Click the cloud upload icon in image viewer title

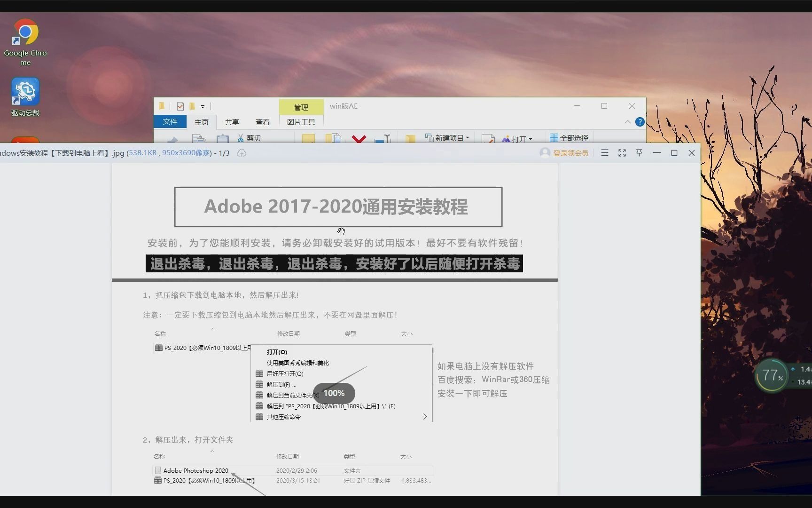pos(242,153)
